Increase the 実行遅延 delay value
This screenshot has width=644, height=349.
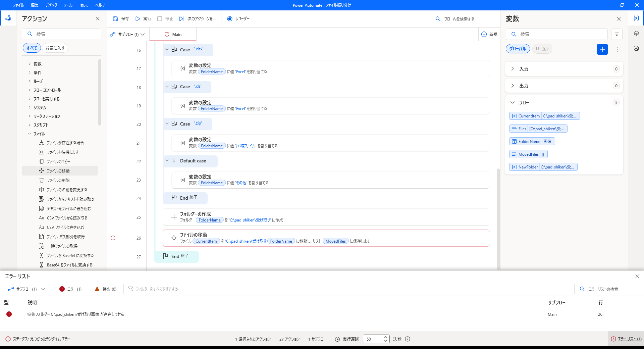[x=386, y=337]
